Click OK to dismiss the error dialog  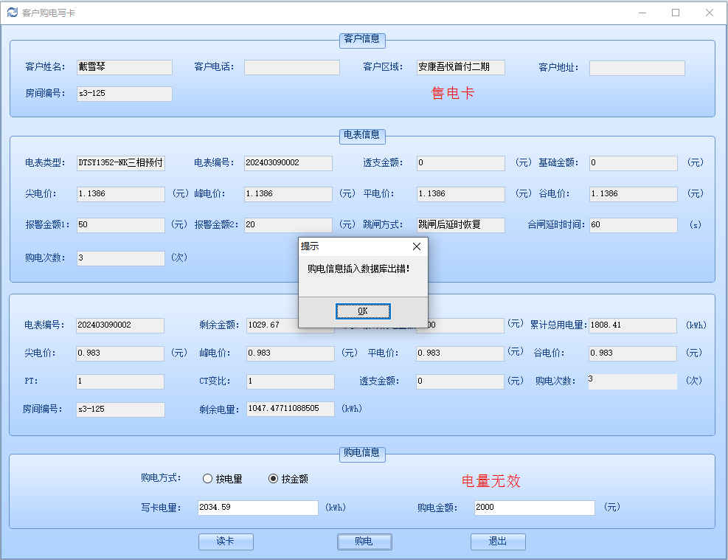363,311
